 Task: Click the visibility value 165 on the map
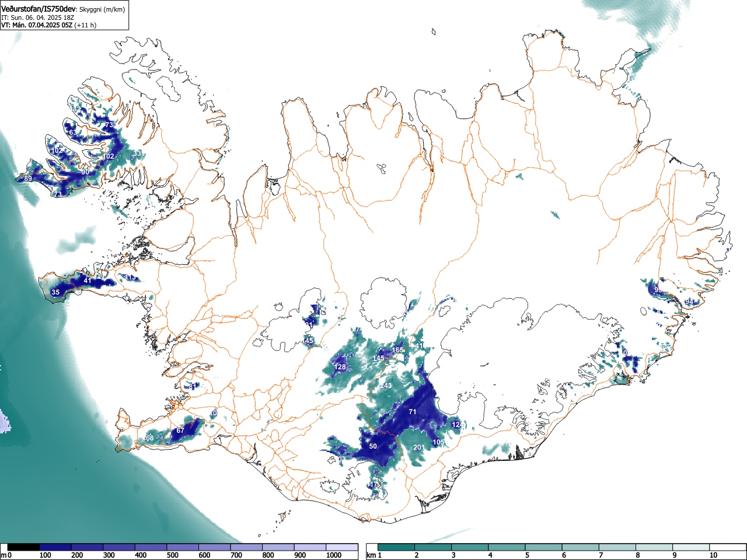click(x=398, y=350)
